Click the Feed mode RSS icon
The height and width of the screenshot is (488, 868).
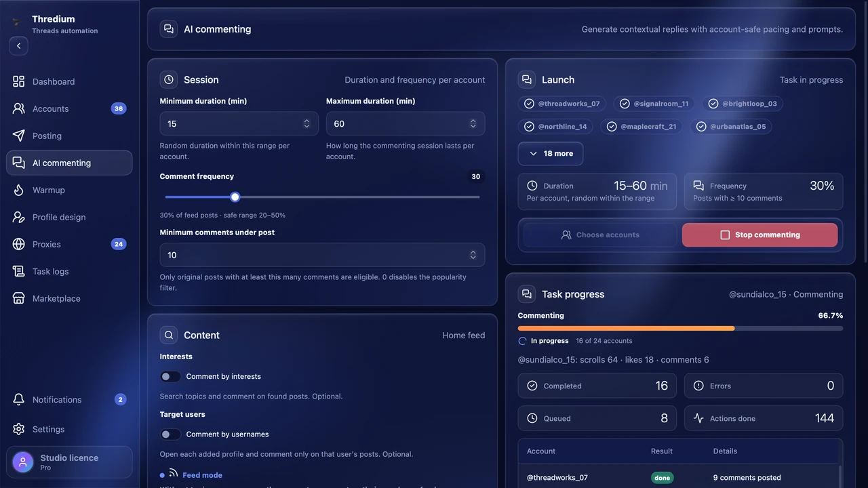pyautogui.click(x=174, y=473)
